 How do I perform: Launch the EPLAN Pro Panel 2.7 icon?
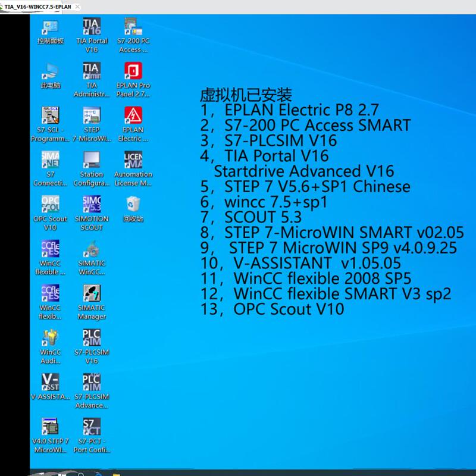(x=133, y=80)
